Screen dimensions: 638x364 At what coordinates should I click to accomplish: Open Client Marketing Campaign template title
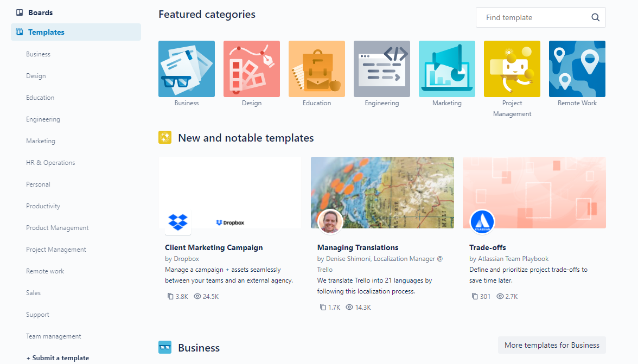pyautogui.click(x=214, y=247)
